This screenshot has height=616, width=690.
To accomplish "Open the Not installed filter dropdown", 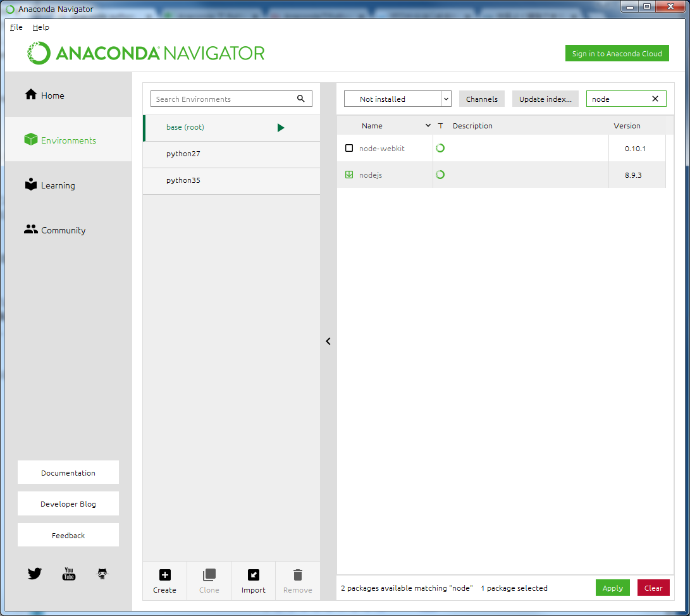I will (397, 99).
